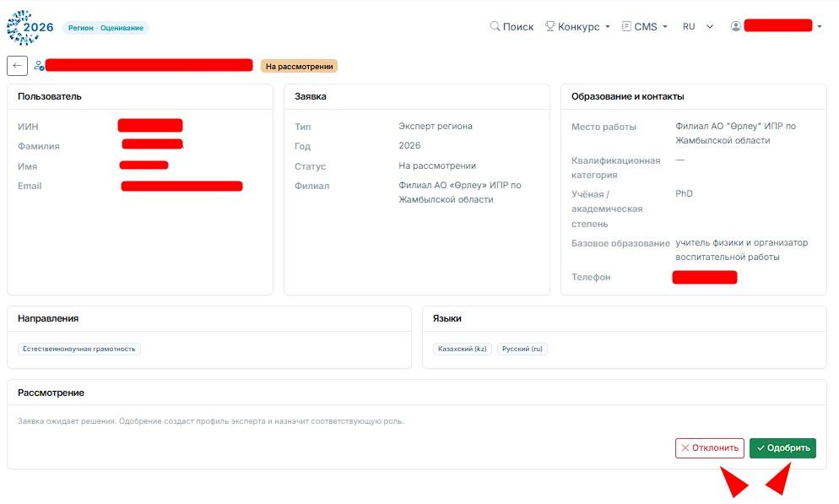
Task: Click the Филиал value in Заявка card
Action: (460, 192)
